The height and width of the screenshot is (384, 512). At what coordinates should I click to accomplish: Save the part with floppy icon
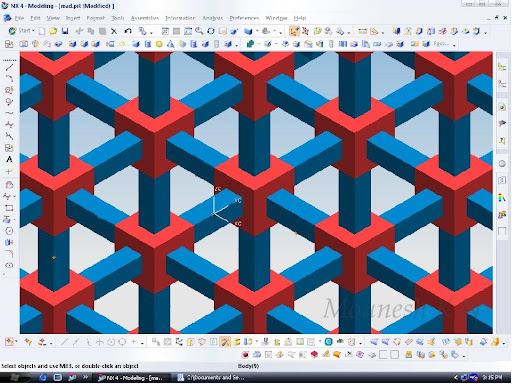(x=65, y=31)
